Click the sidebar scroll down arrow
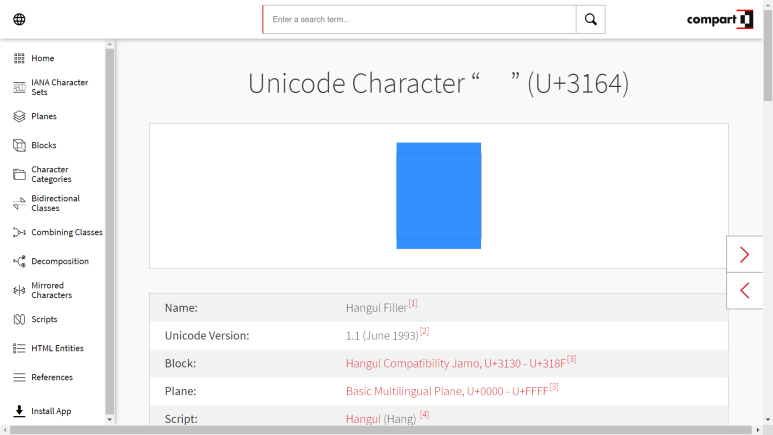This screenshot has height=435, width=773. (x=109, y=420)
